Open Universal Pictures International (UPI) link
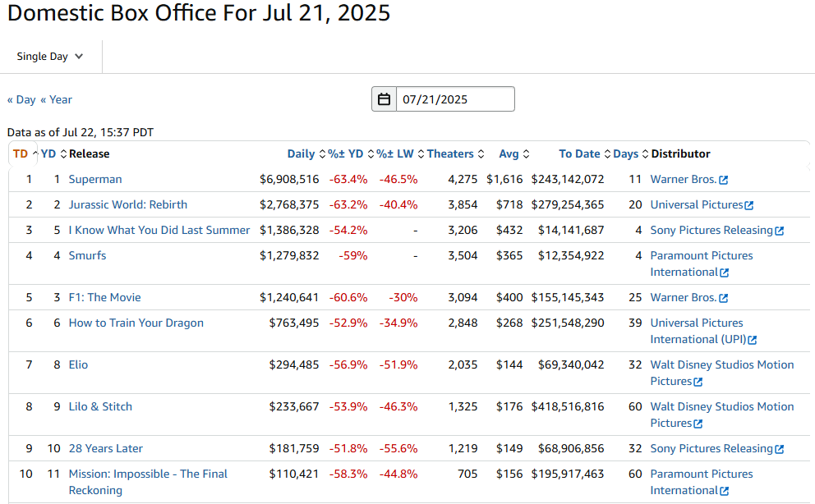815x504 pixels. pyautogui.click(x=698, y=331)
